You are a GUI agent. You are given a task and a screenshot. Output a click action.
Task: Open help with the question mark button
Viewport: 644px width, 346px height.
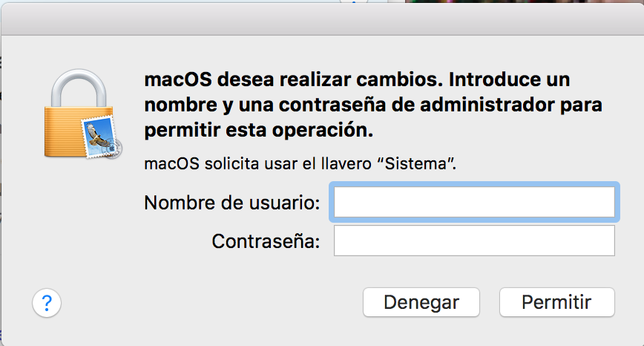(46, 302)
